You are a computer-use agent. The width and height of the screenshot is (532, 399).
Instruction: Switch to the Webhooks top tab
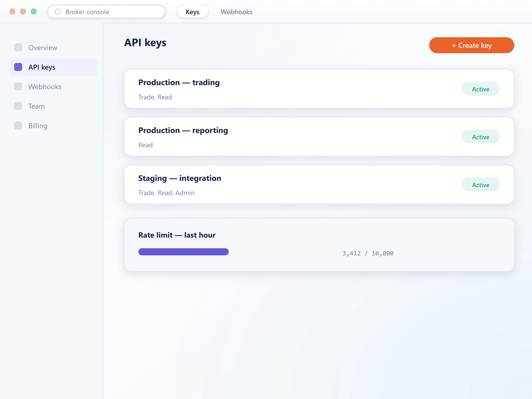click(x=236, y=12)
